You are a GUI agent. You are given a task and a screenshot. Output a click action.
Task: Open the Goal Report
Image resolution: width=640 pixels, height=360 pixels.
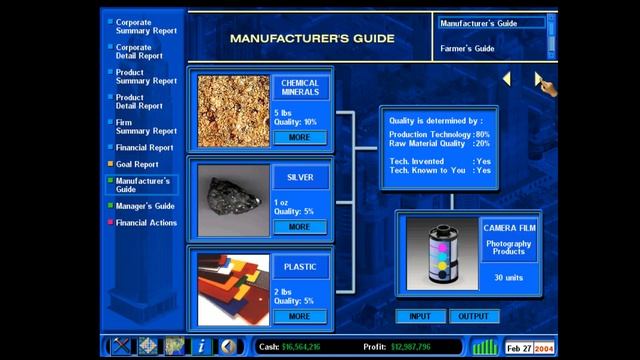coord(137,164)
